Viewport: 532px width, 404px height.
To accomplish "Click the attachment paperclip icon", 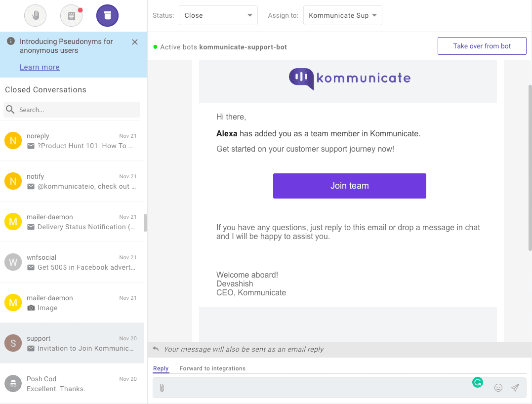I will coord(162,388).
